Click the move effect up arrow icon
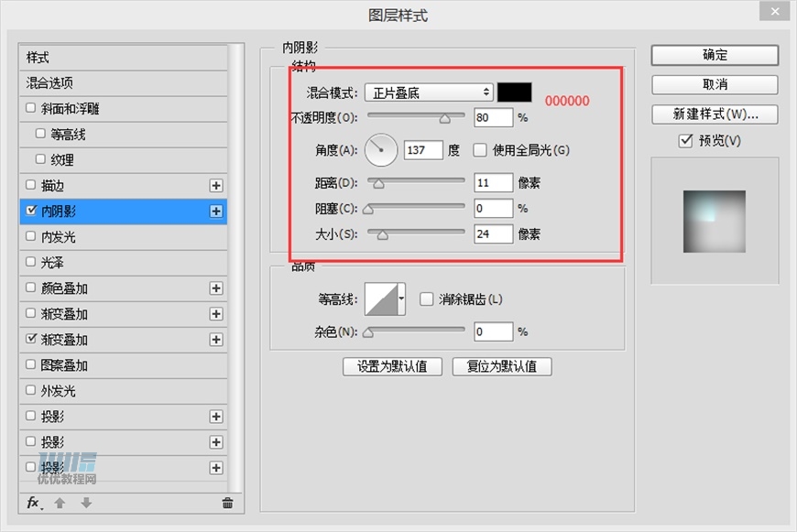This screenshot has height=532, width=797. point(60,503)
